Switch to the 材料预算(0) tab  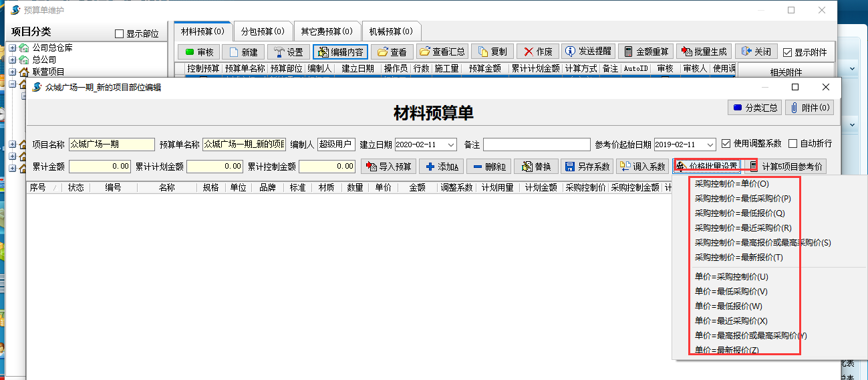[x=203, y=31]
